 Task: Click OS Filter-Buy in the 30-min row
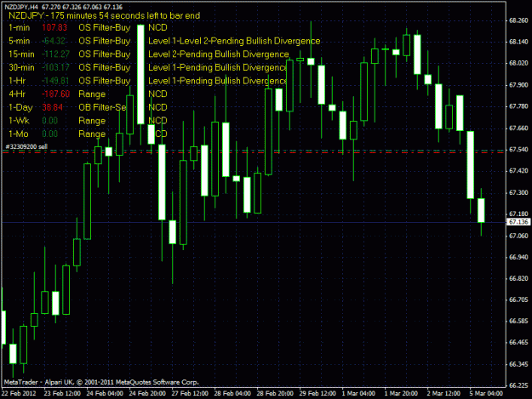[x=105, y=68]
